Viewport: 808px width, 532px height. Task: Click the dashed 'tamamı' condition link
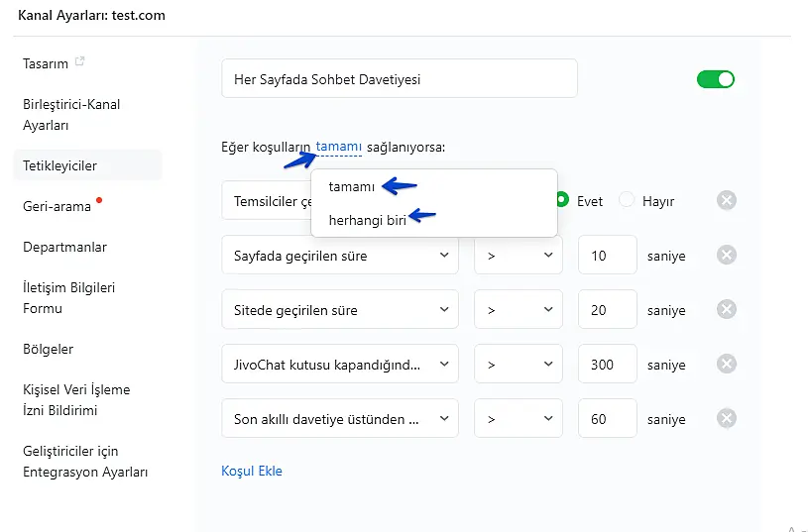coord(339,147)
